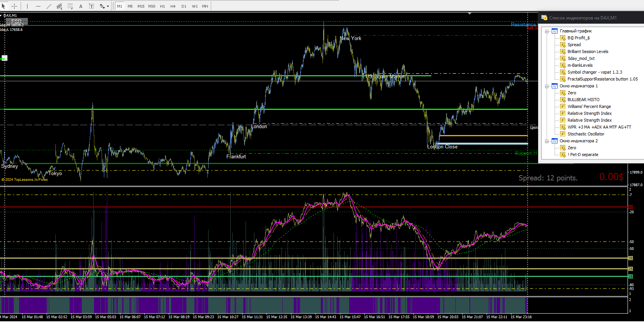Select the Symbol changer indicator icon
Image resolution: width=644 pixels, height=322 pixels.
(x=563, y=72)
